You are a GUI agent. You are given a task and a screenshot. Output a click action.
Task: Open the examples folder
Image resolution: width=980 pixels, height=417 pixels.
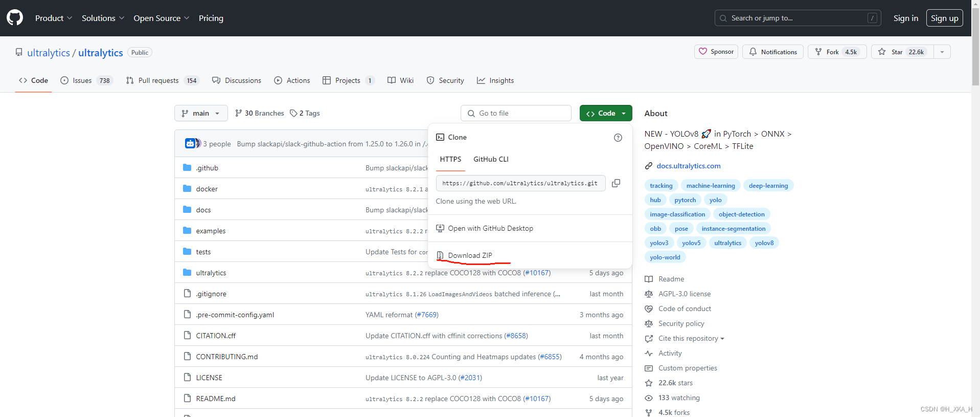tap(211, 231)
